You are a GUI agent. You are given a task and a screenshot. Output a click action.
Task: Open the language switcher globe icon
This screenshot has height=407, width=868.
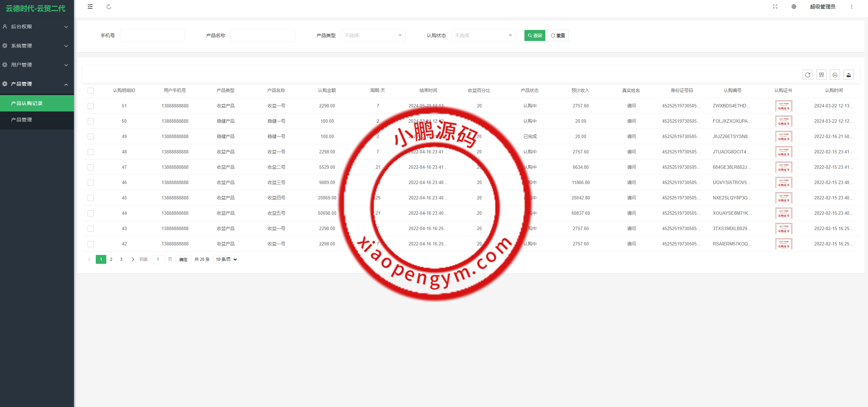click(794, 6)
